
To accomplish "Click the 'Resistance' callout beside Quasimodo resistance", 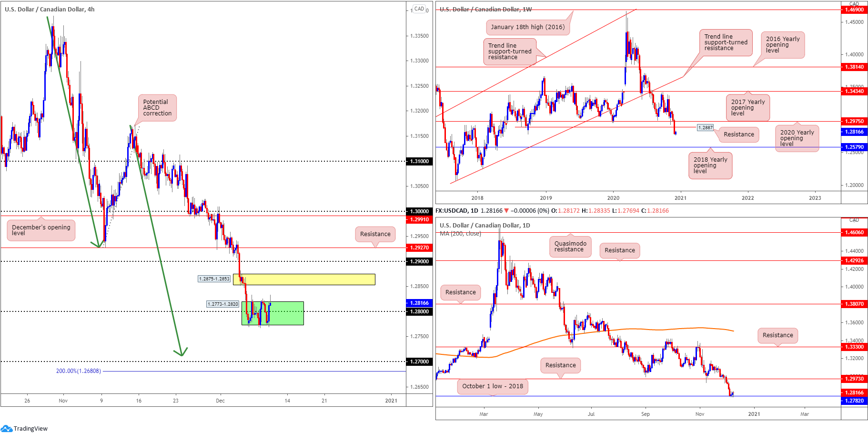I will pos(620,250).
